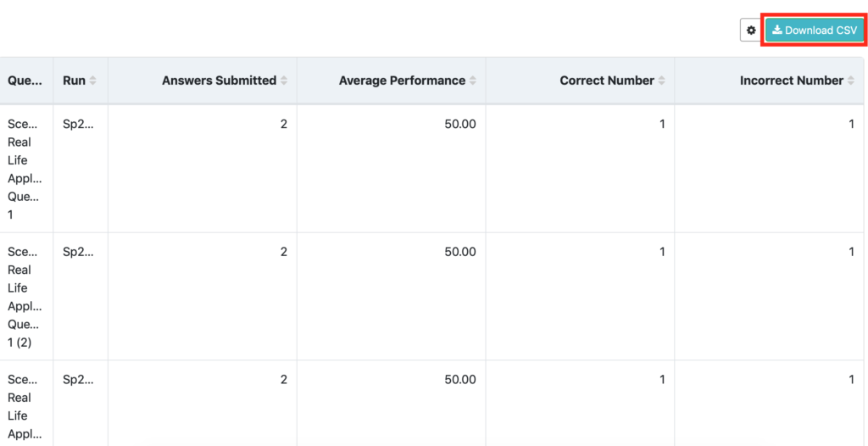This screenshot has width=868, height=446.
Task: Select first row question name cell
Action: (26, 169)
